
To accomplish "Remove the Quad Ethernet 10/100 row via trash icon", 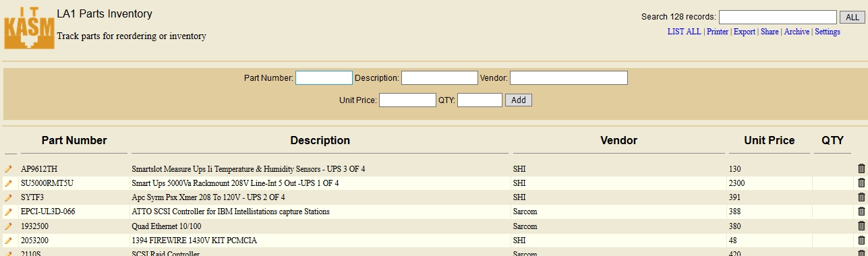I will pyautogui.click(x=861, y=226).
